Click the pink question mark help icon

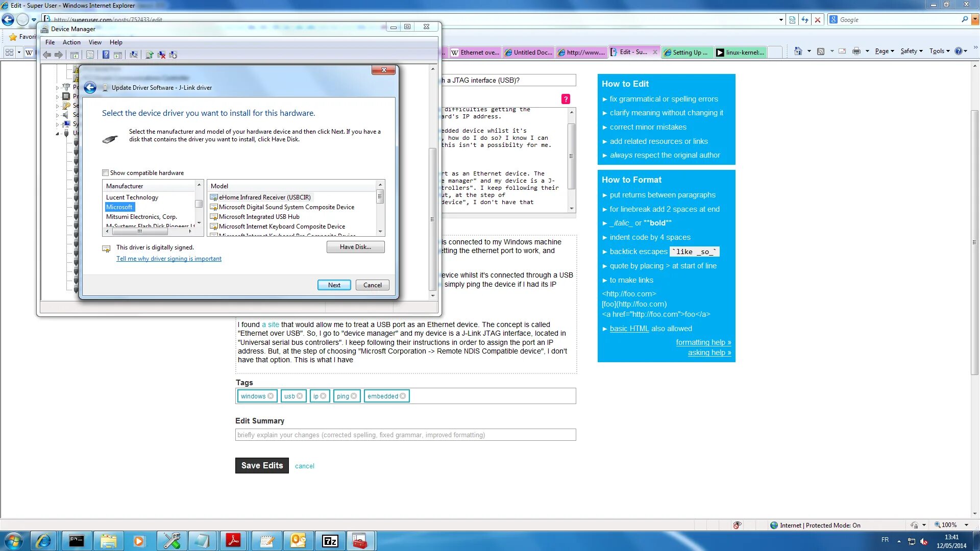[566, 99]
